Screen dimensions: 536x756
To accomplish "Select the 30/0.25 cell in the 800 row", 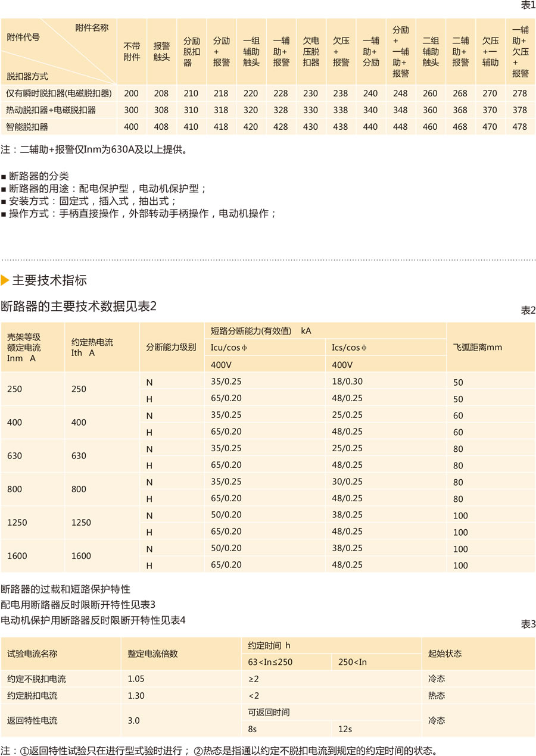I will 346,482.
